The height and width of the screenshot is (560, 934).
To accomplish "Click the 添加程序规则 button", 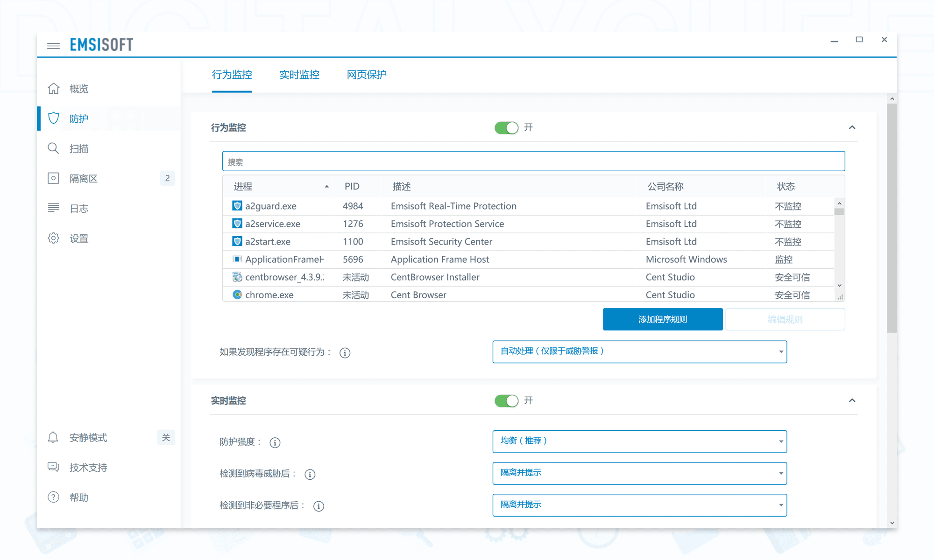I will [662, 319].
